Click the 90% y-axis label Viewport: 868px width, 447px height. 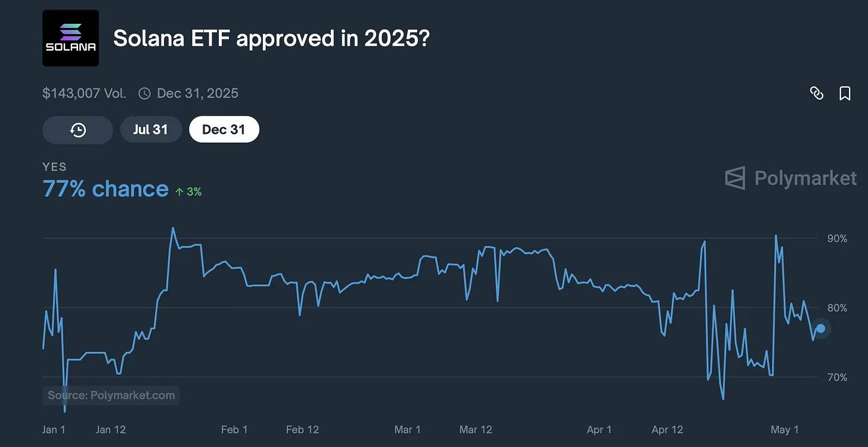pos(837,239)
